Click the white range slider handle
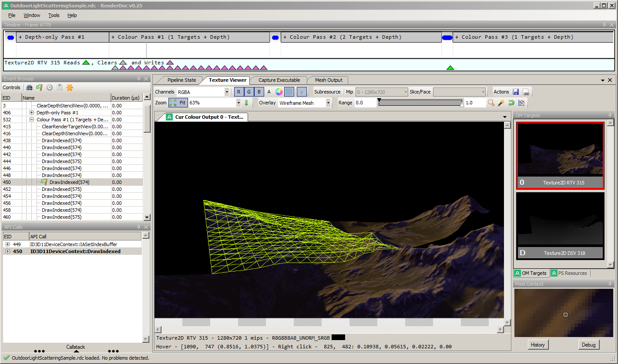 (462, 105)
